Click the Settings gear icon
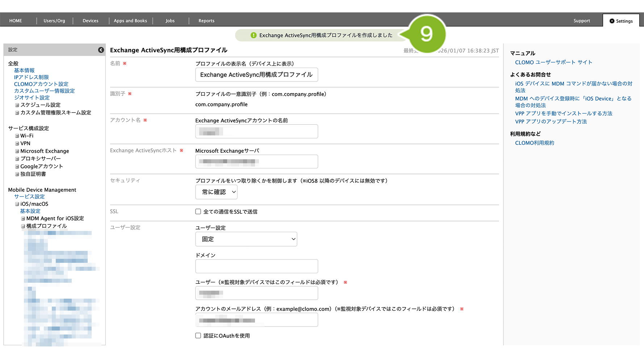Image resolution: width=644 pixels, height=362 pixels. (612, 21)
